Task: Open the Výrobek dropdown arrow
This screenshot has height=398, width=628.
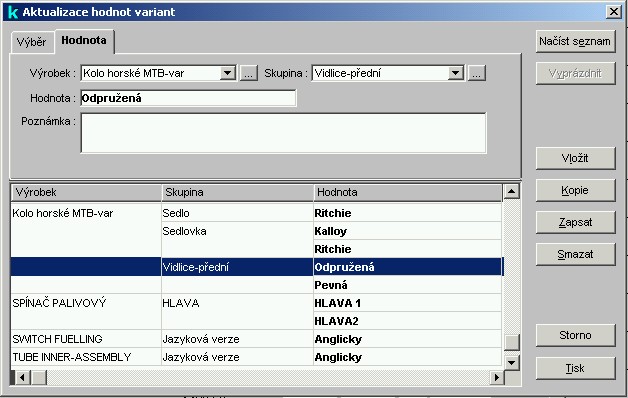Action: pyautogui.click(x=228, y=73)
